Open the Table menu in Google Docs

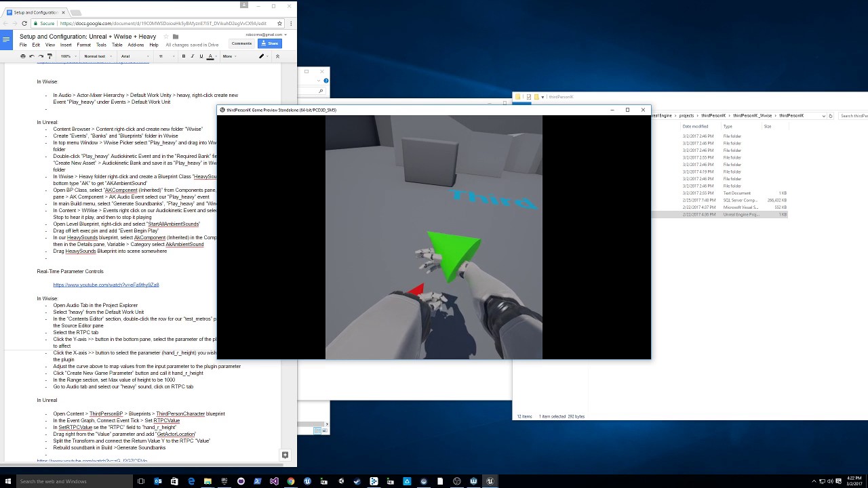[117, 45]
